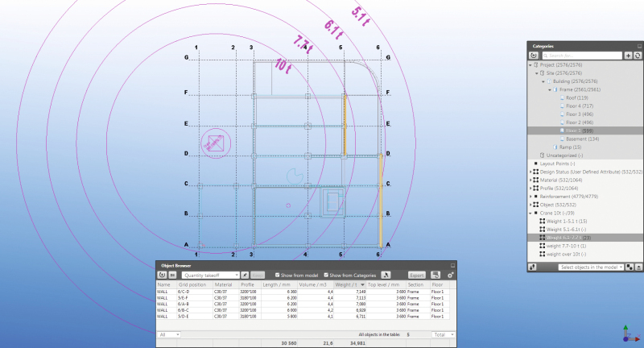Click the plus icon to add a category

[x=628, y=56]
